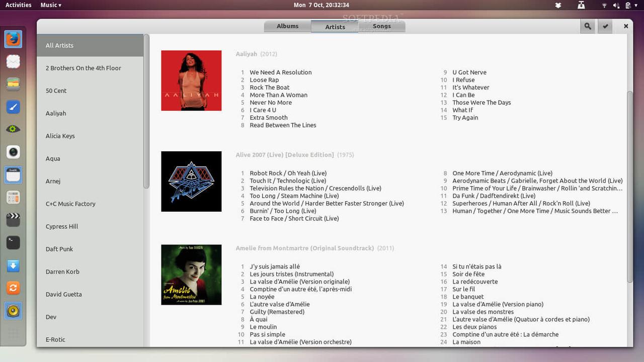Image resolution: width=644 pixels, height=362 pixels.
Task: Click the artist sidebar scrollbar handle
Action: click(x=146, y=111)
